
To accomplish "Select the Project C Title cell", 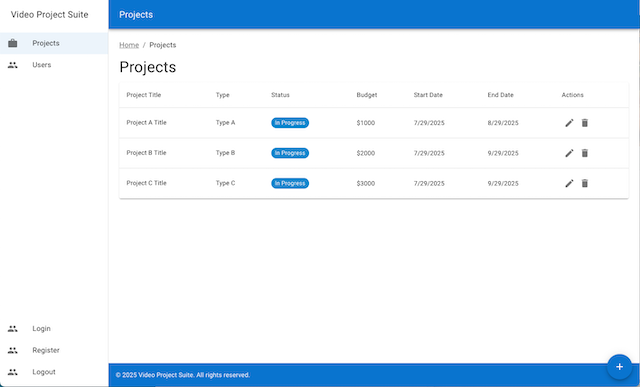I will (147, 183).
